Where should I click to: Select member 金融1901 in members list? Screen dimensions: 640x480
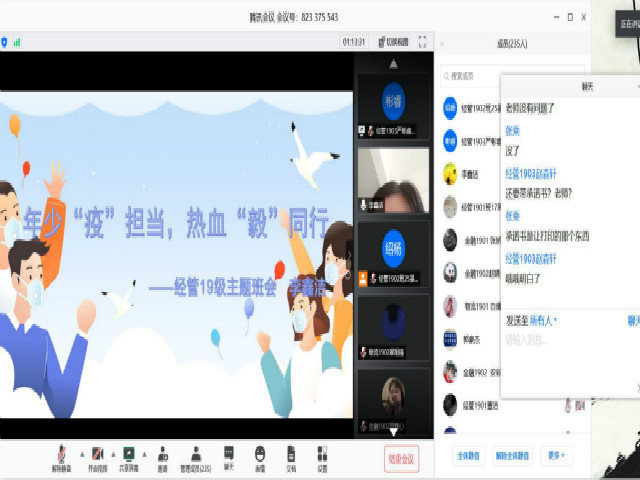(472, 240)
